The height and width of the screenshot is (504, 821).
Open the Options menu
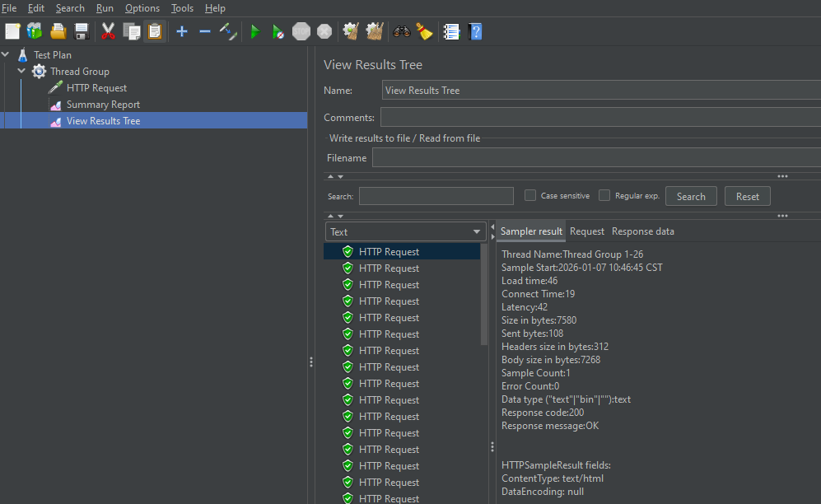click(x=142, y=8)
